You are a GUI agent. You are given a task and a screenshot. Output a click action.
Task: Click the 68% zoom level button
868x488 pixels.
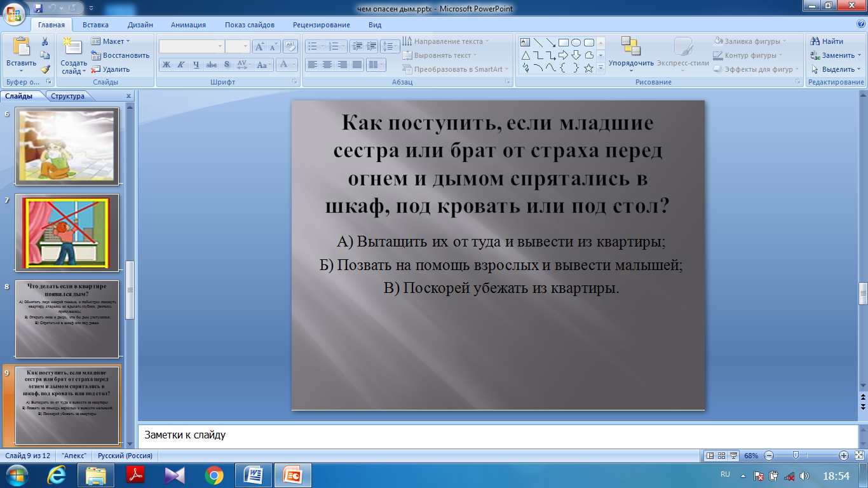(751, 456)
